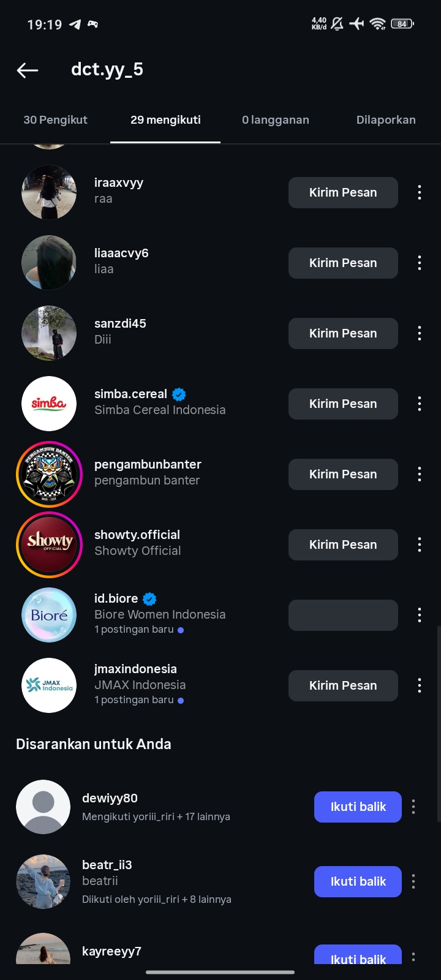Image resolution: width=441 pixels, height=980 pixels.
Task: Follow back beatr_ii3
Action: [358, 881]
